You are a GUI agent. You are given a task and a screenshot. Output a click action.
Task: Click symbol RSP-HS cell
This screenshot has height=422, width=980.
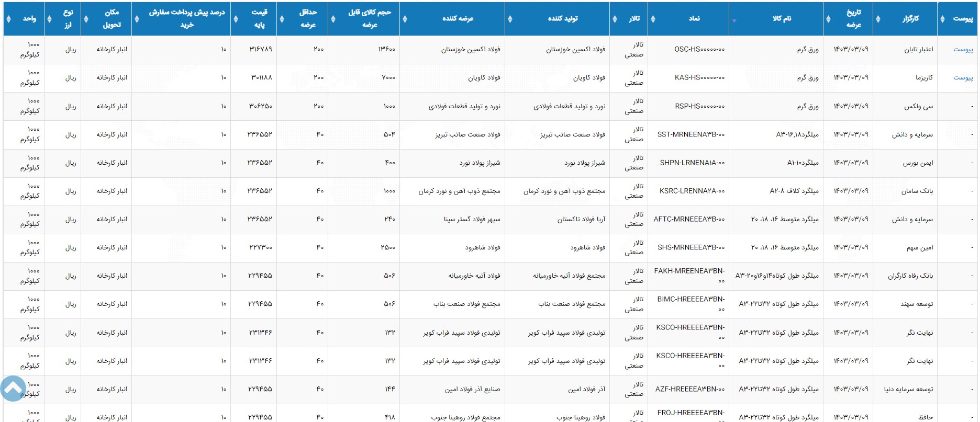click(x=699, y=106)
